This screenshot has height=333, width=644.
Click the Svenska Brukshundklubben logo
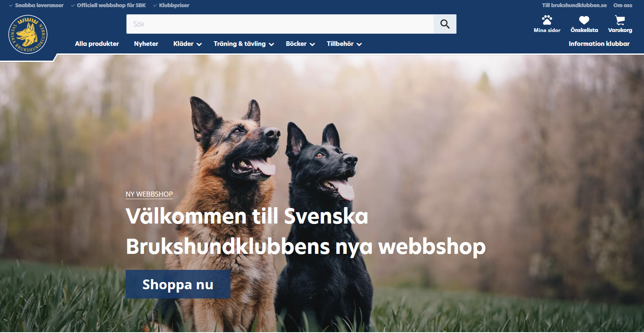click(x=28, y=35)
